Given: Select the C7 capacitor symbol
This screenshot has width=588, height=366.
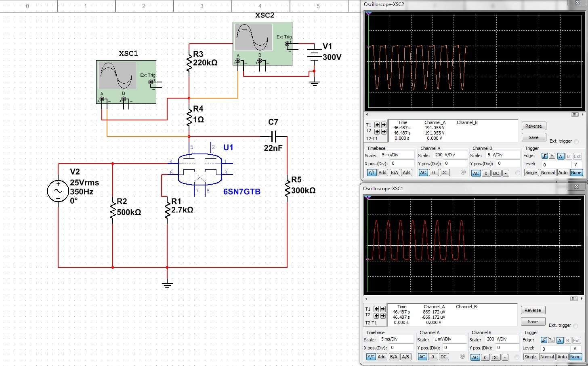Looking at the screenshot, I should [x=273, y=136].
